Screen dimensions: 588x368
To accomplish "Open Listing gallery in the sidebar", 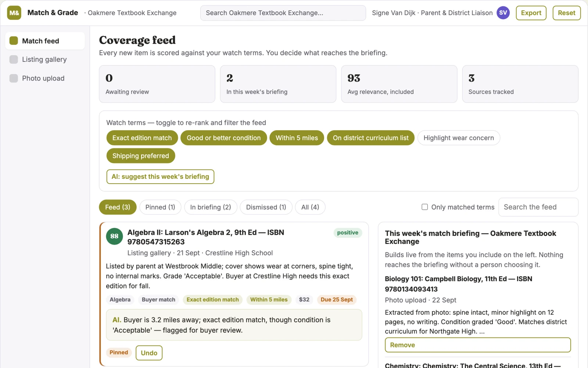I will click(x=45, y=59).
